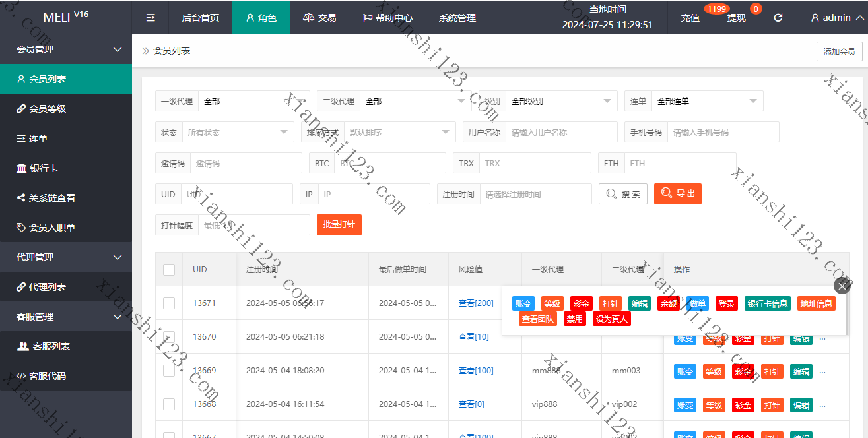The width and height of the screenshot is (868, 438).
Task: Focus the 用户名称 input field
Action: (x=561, y=132)
